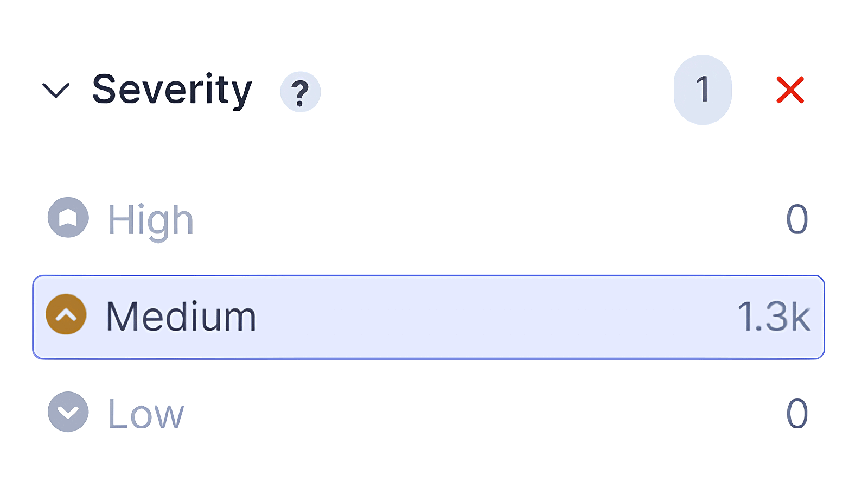
Task: Collapse the Severity section chevron
Action: [56, 90]
